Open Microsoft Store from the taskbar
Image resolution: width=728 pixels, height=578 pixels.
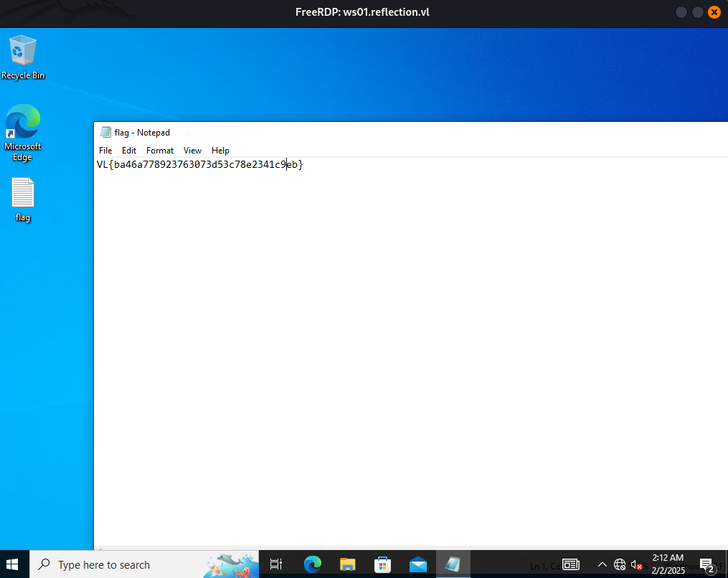click(382, 564)
